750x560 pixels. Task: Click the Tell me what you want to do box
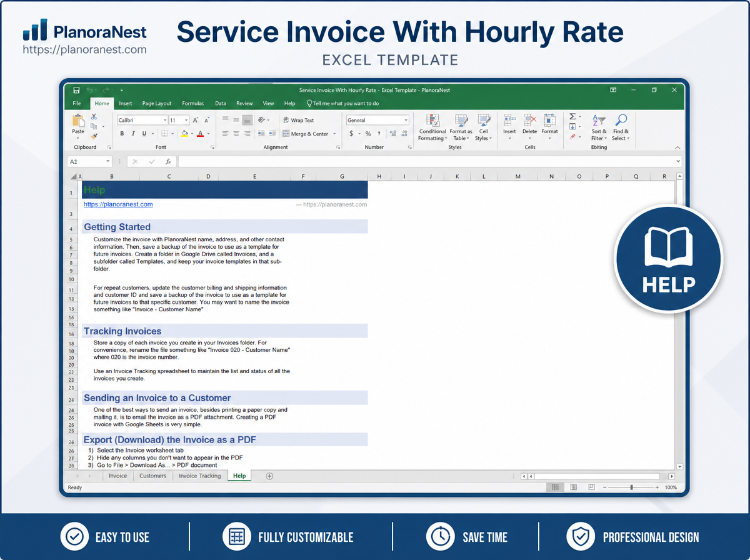342,103
